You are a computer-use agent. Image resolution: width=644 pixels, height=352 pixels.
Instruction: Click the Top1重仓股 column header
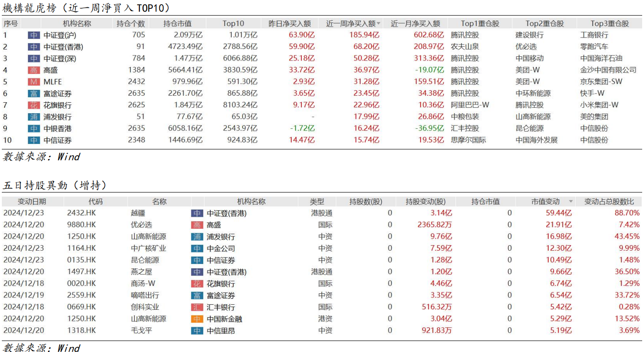480,23
